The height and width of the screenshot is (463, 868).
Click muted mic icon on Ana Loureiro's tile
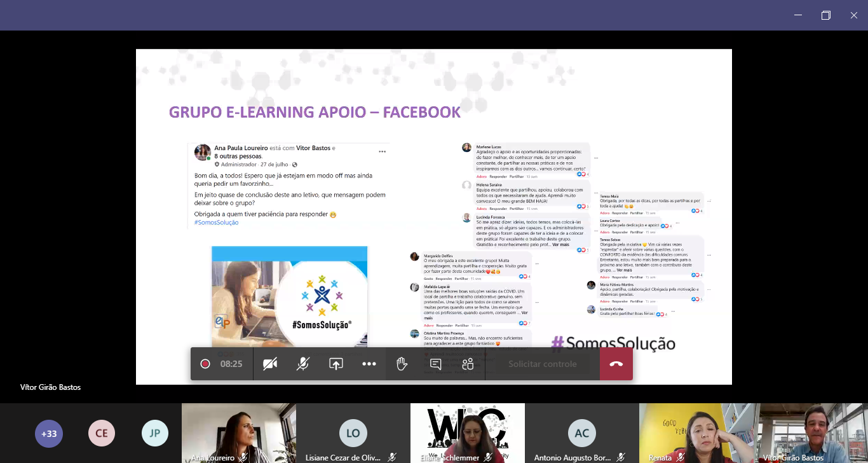pos(243,457)
